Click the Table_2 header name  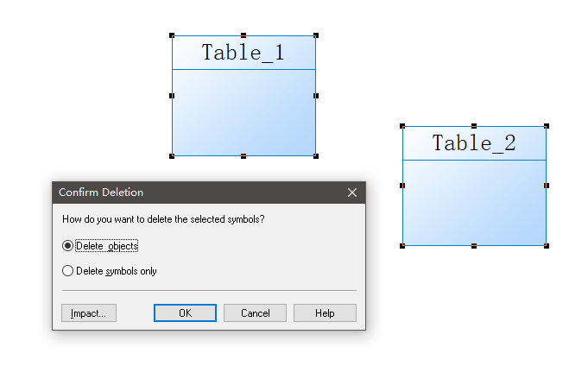click(474, 143)
